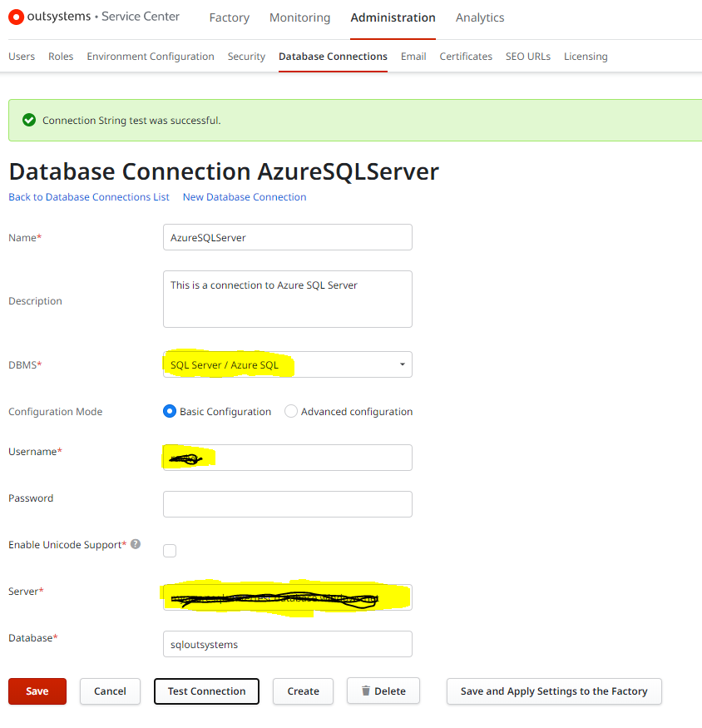The height and width of the screenshot is (728, 702).
Task: Run Test Connection
Action: pyautogui.click(x=206, y=691)
